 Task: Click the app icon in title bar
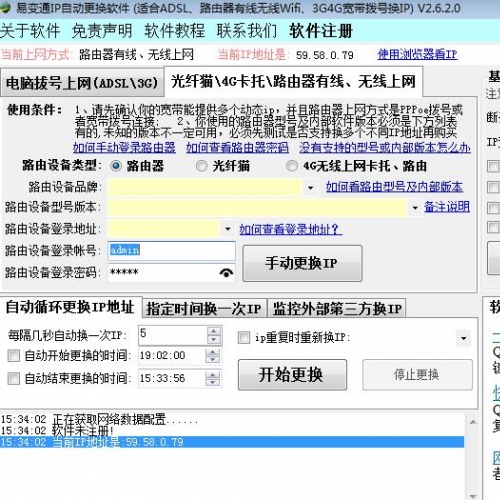pyautogui.click(x=5, y=7)
